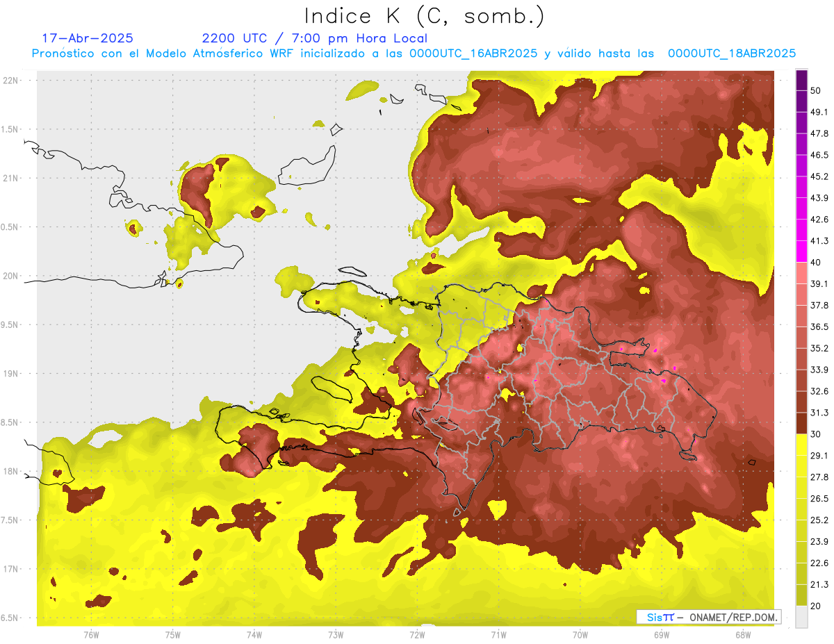Click the legend value "37.8"
Viewport: 834px width, 644px height.
[819, 305]
